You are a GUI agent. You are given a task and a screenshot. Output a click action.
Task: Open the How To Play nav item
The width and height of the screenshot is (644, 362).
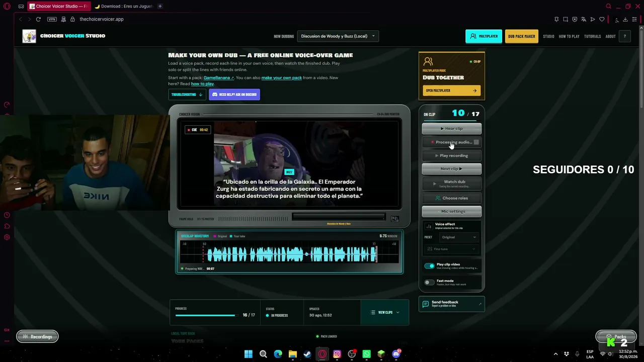569,36
